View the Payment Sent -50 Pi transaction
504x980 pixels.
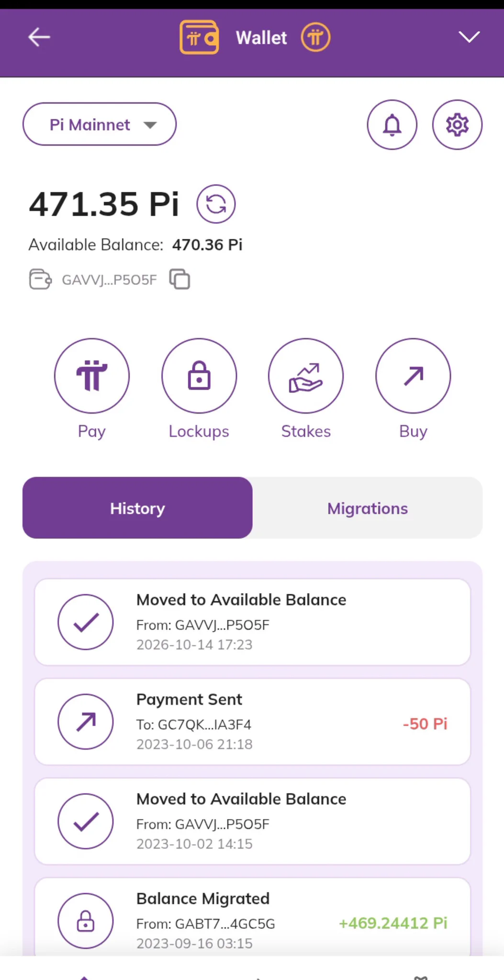click(252, 722)
